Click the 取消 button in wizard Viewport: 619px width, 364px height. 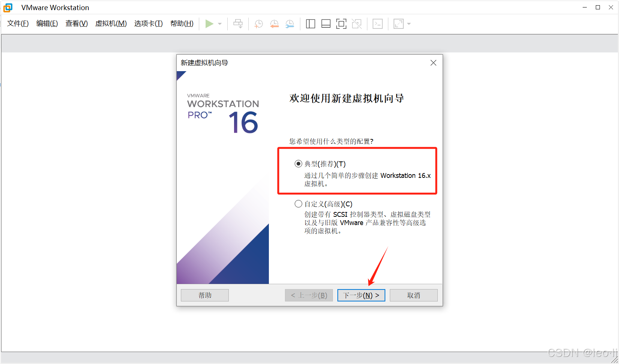pos(414,295)
